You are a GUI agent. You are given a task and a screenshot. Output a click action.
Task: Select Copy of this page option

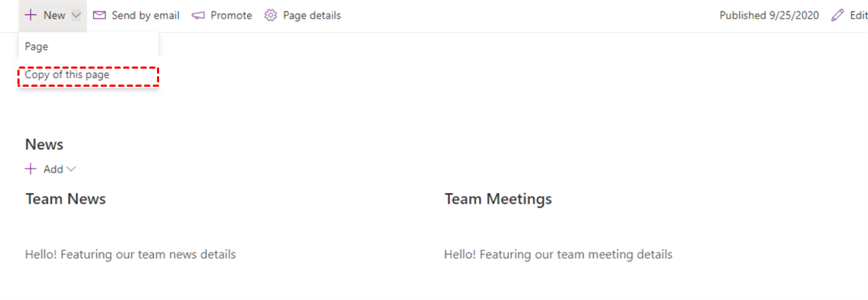tap(67, 74)
